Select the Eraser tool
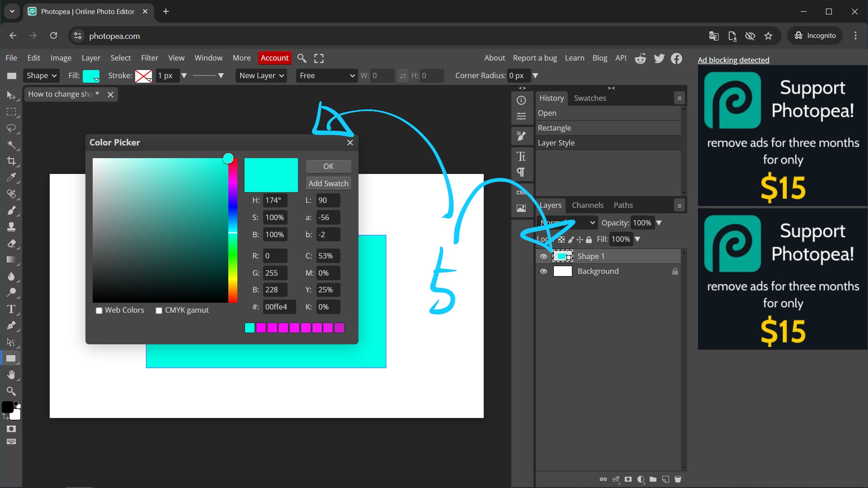 tap(12, 244)
